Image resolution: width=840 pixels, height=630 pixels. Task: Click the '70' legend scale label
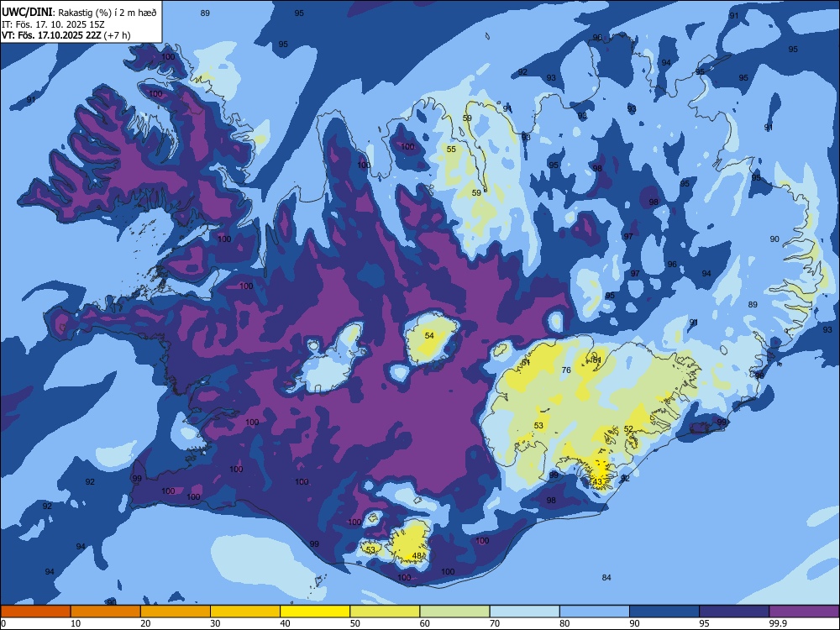[495, 623]
